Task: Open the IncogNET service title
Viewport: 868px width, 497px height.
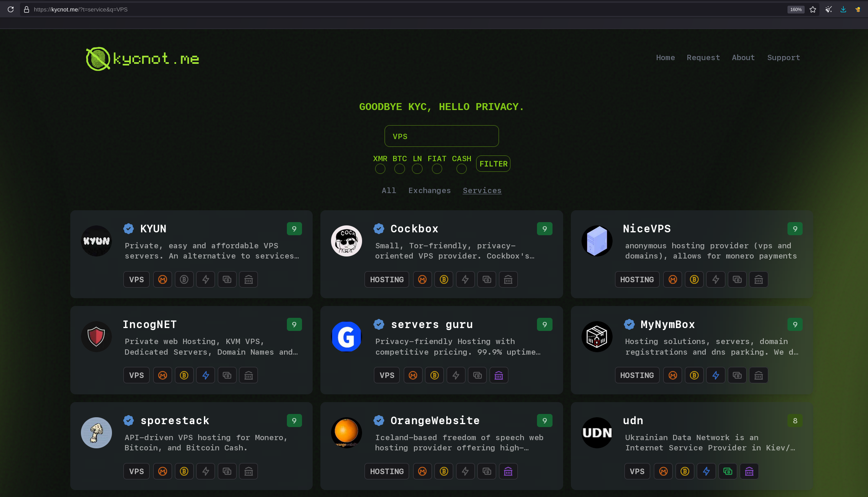Action: pos(150,324)
